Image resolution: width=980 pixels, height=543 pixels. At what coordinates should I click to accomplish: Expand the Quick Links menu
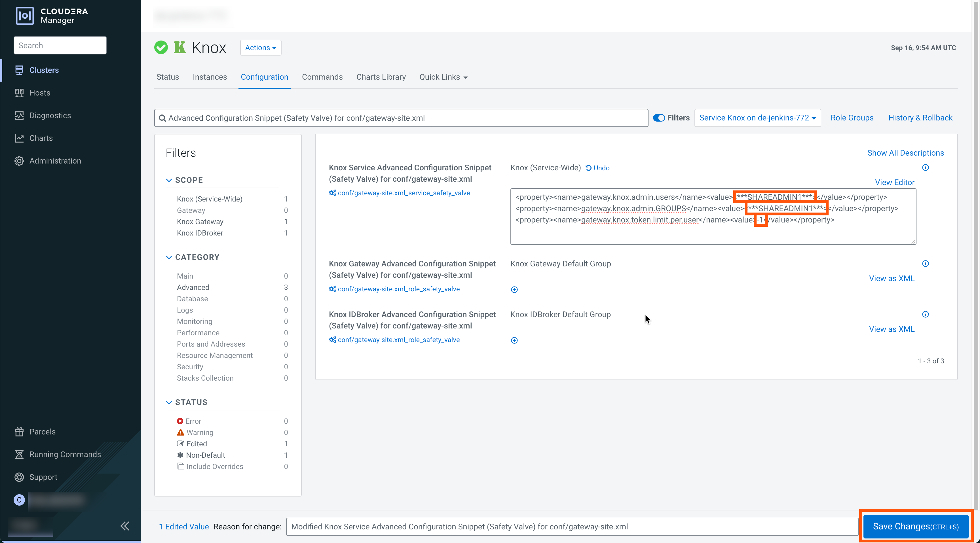click(x=443, y=77)
